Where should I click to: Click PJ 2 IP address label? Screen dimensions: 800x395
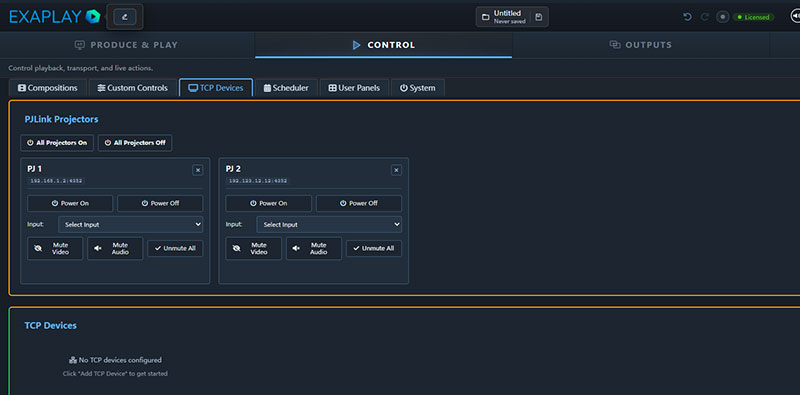258,181
